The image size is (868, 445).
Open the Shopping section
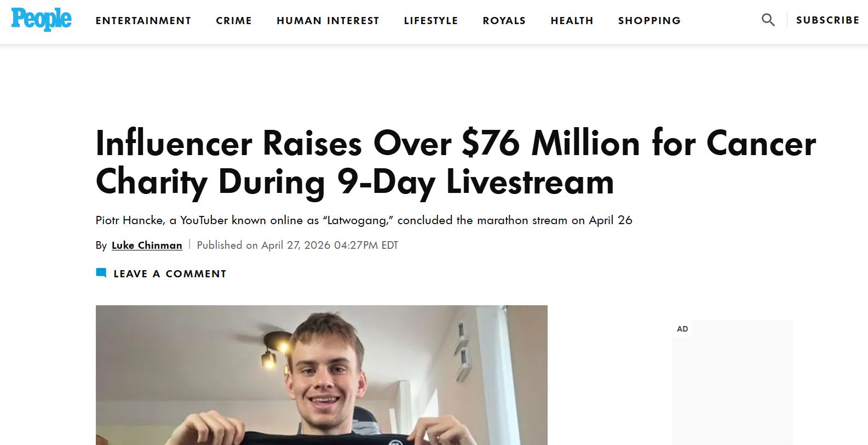point(649,21)
